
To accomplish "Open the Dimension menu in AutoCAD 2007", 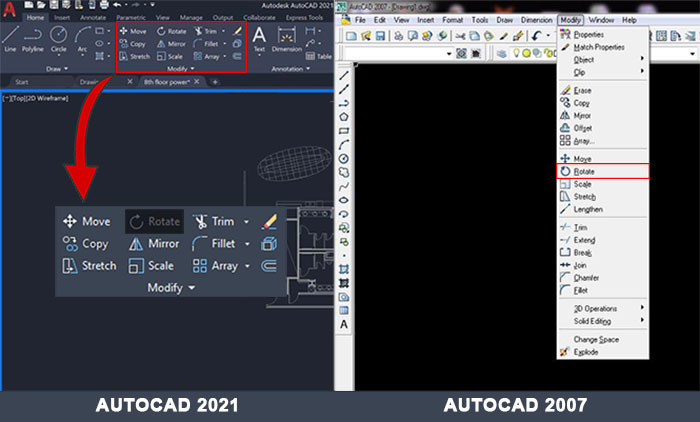I will pyautogui.click(x=536, y=20).
